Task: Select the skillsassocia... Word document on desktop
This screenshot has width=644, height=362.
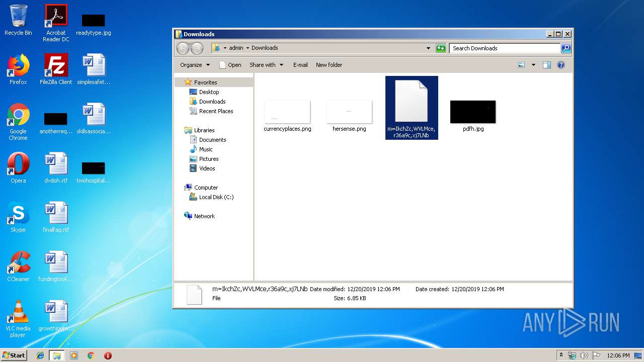Action: pos(94,119)
